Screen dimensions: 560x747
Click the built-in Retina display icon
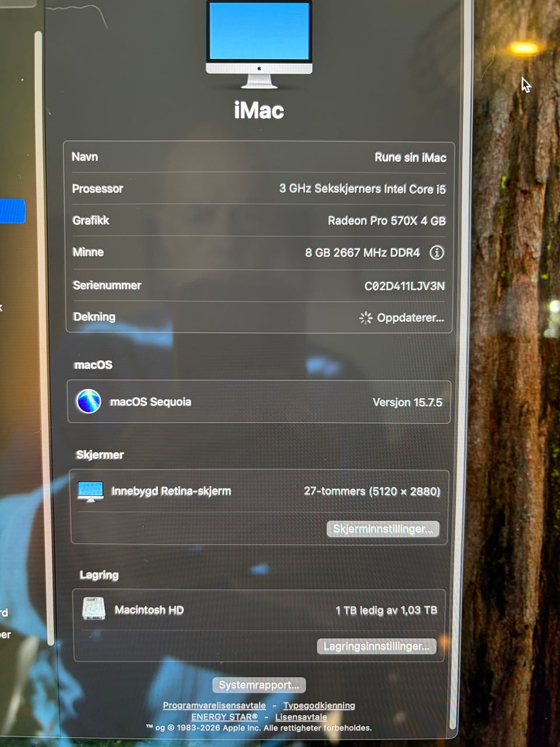(90, 491)
